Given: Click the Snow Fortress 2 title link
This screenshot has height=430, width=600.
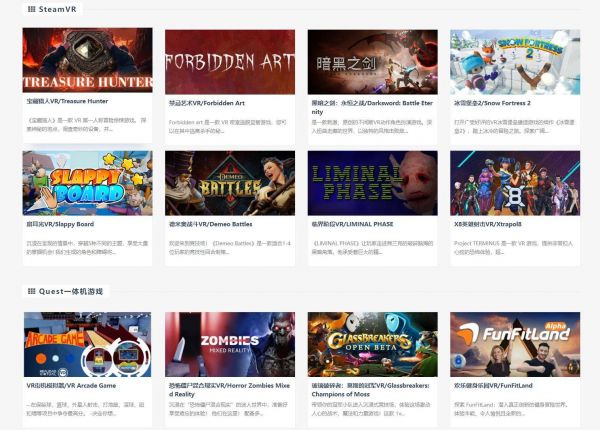Looking at the screenshot, I should click(492, 103).
